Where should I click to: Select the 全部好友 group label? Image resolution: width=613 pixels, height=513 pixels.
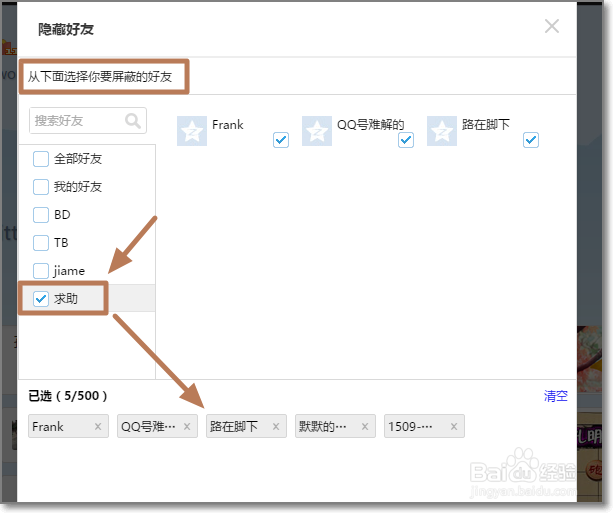[78, 159]
